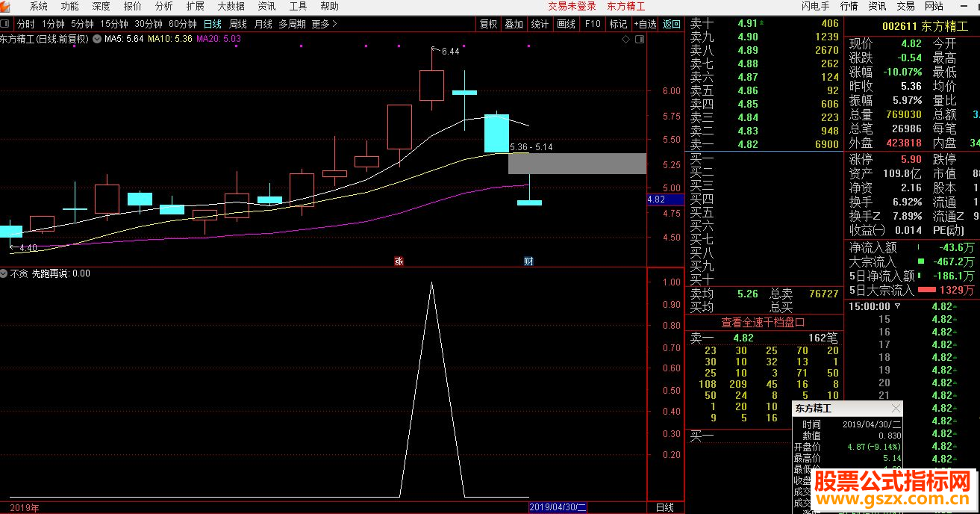Switch to 5分钟 period
Image resolution: width=980 pixels, height=514 pixels.
pos(82,24)
